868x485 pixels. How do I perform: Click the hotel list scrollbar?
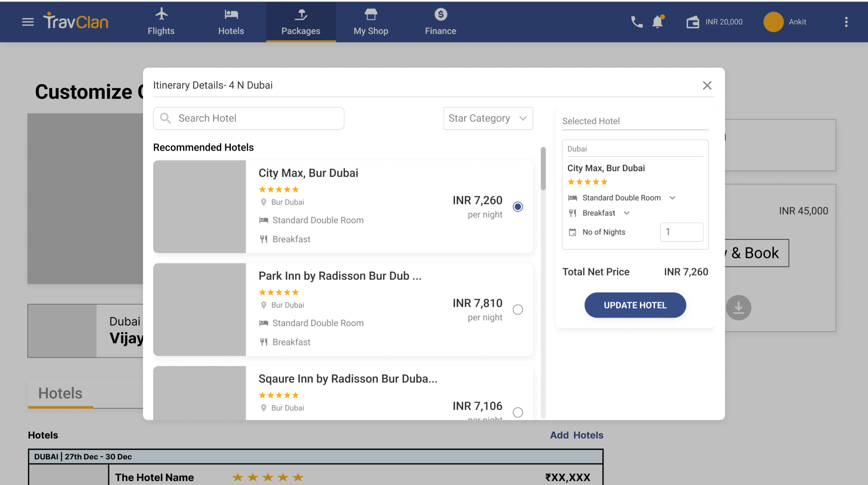coord(543,169)
